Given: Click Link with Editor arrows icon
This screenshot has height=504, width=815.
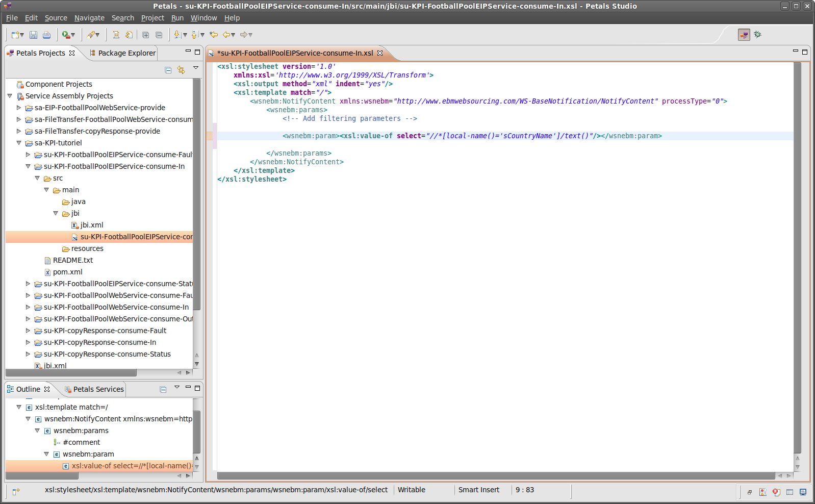Looking at the screenshot, I should coord(181,70).
